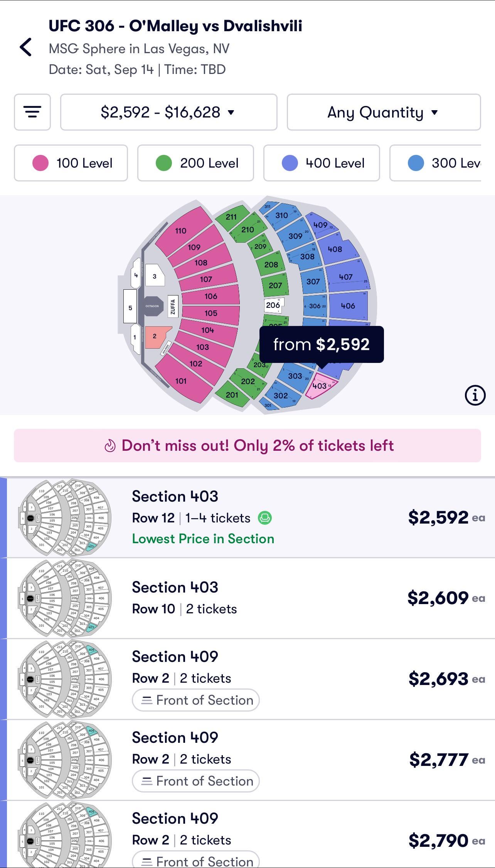
Task: Click the blue 300 Level color dot
Action: click(x=416, y=163)
